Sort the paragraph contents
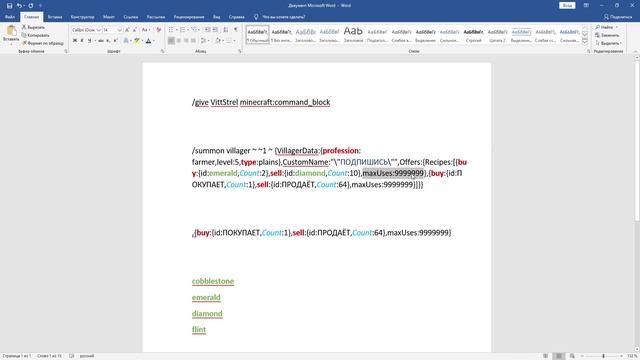The image size is (640, 360). [226, 30]
